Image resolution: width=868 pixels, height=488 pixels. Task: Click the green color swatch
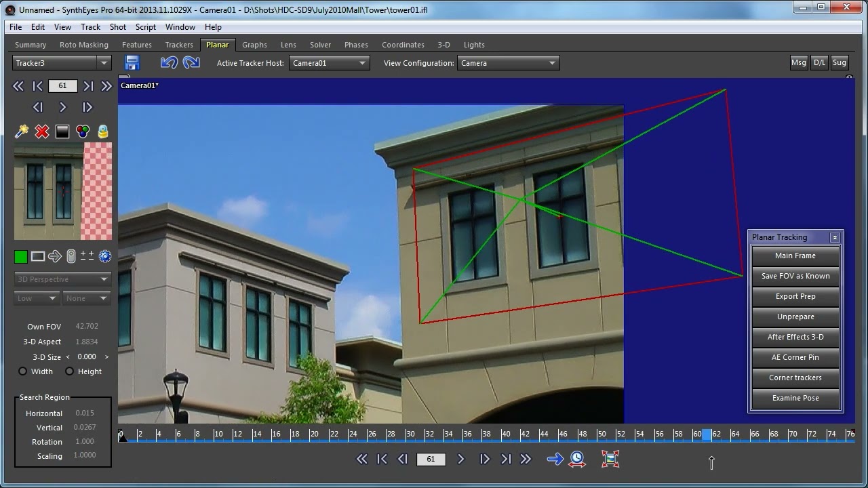tap(21, 256)
